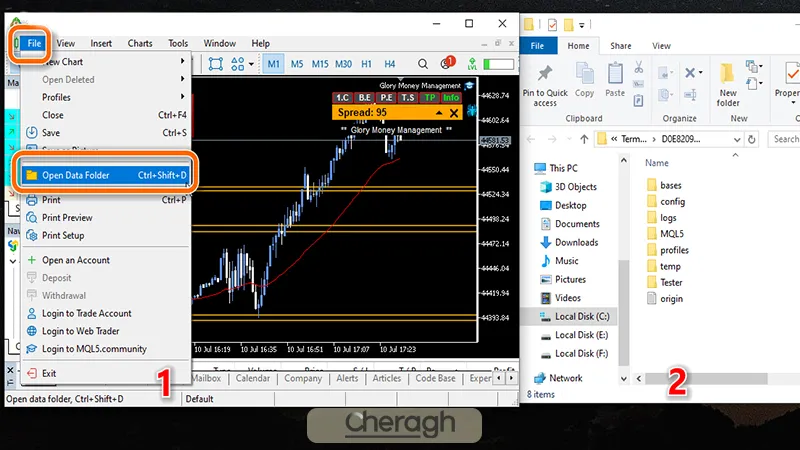
Task: Toggle the M1 timeframe button
Action: click(273, 64)
